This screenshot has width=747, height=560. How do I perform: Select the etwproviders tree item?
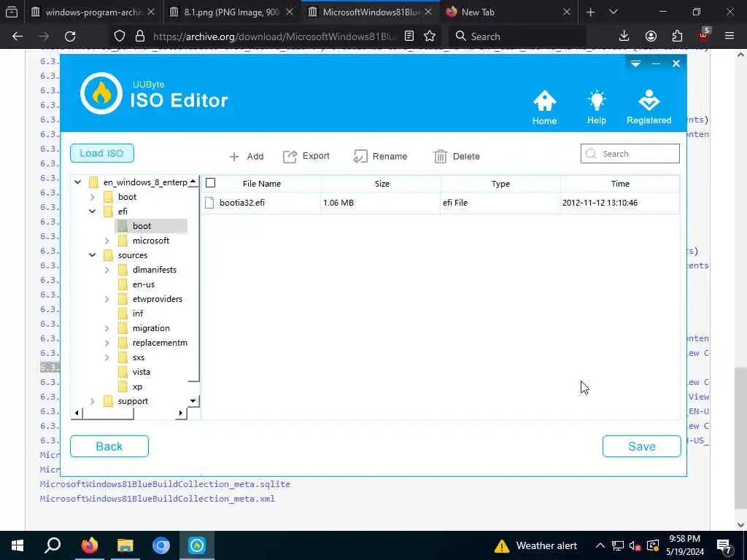pyautogui.click(x=158, y=299)
